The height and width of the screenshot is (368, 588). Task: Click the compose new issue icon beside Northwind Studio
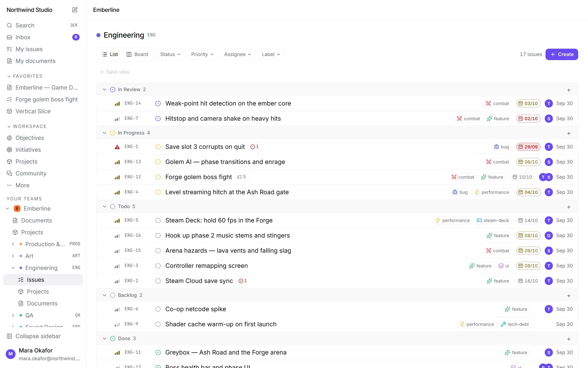point(75,10)
